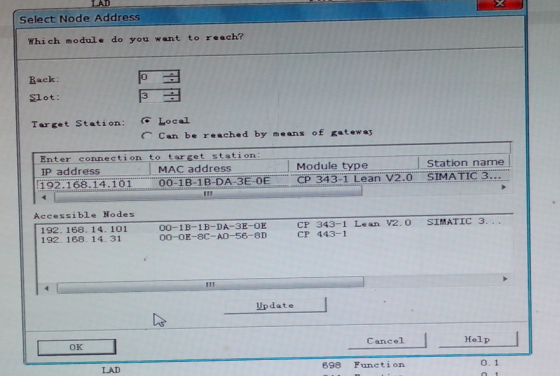Decrease the Slot value with down arrow

172,98
